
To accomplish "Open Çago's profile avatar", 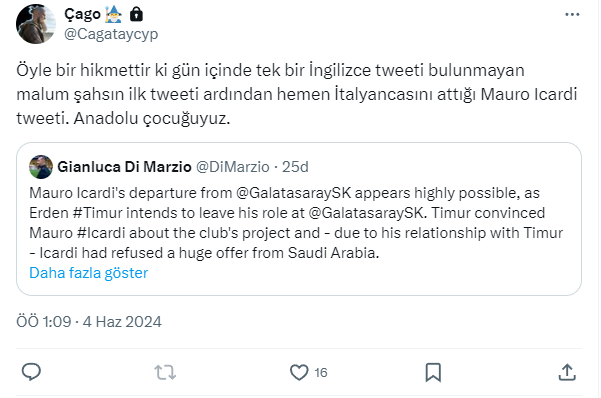I will click(x=36, y=24).
